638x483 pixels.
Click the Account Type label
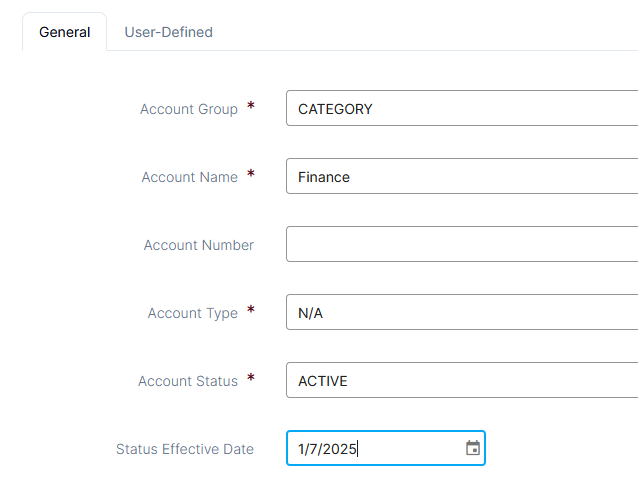(193, 313)
